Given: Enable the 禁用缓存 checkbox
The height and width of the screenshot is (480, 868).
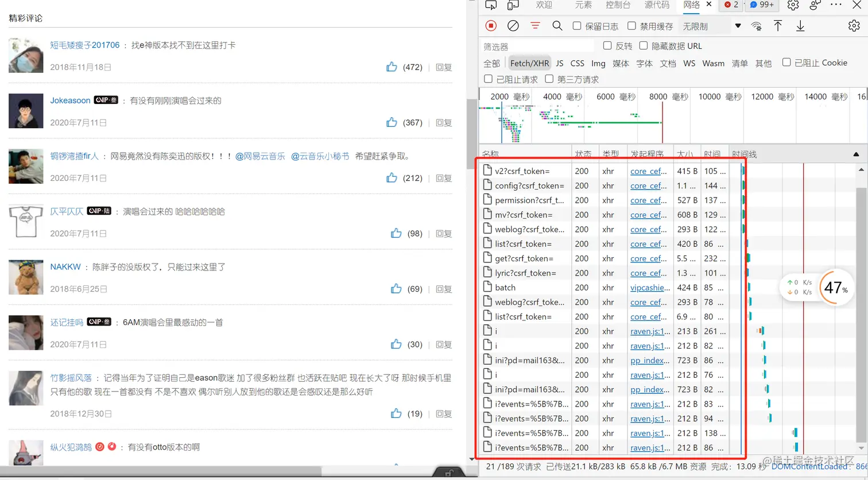Looking at the screenshot, I should (631, 26).
